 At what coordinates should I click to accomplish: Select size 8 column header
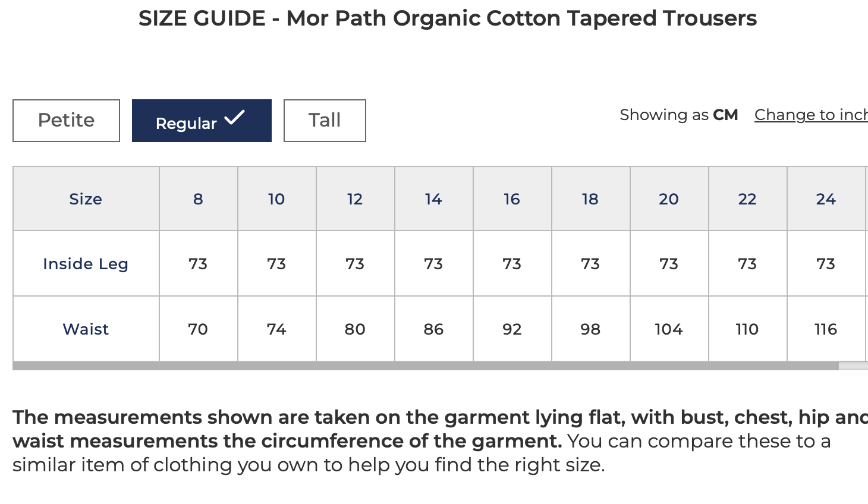point(198,199)
